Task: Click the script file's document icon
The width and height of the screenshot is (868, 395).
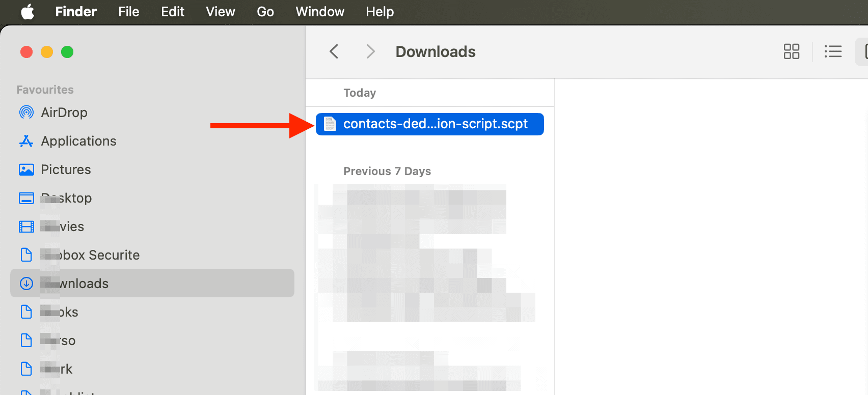Action: pyautogui.click(x=331, y=124)
